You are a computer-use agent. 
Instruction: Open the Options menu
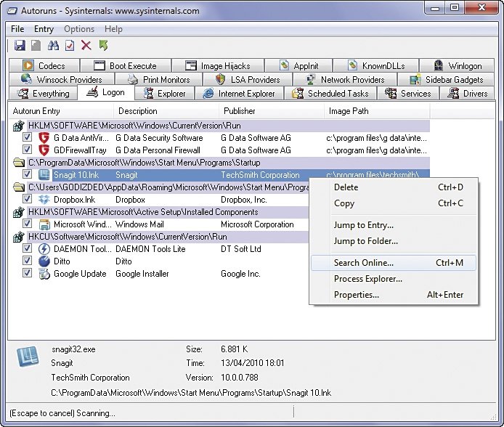(79, 29)
